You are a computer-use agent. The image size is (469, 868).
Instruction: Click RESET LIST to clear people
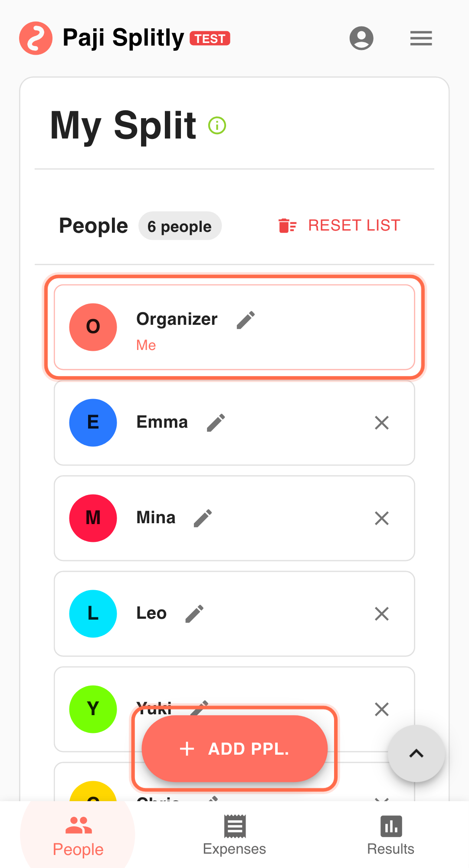point(353,225)
